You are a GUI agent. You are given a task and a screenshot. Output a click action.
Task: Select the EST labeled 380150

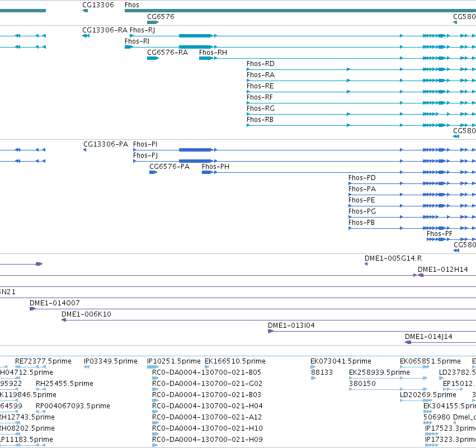tap(362, 384)
